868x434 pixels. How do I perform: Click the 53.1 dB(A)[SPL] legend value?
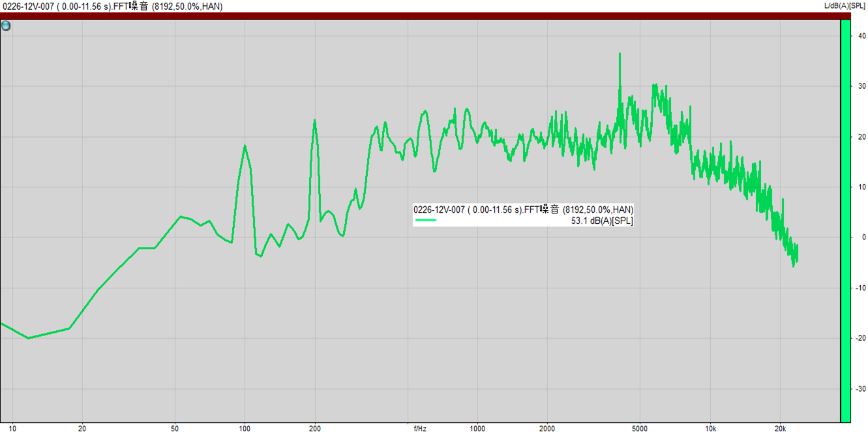point(602,221)
